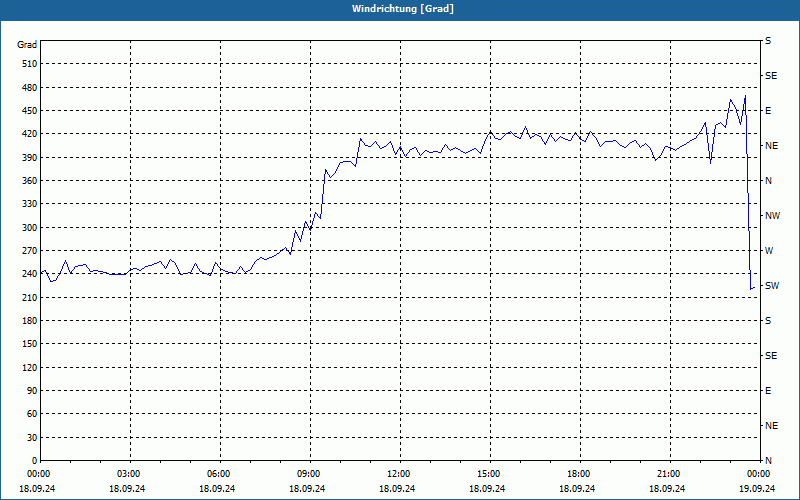Click the S compass label at 180 level

pyautogui.click(x=768, y=321)
